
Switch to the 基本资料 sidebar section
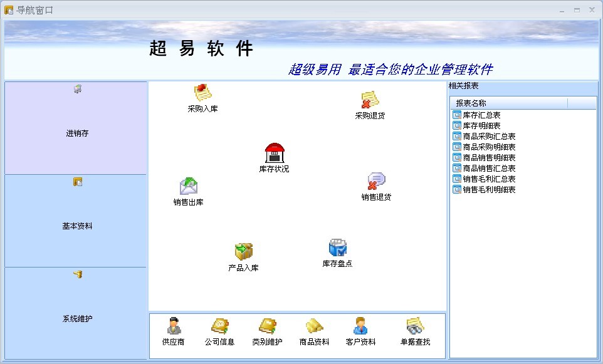76,221
